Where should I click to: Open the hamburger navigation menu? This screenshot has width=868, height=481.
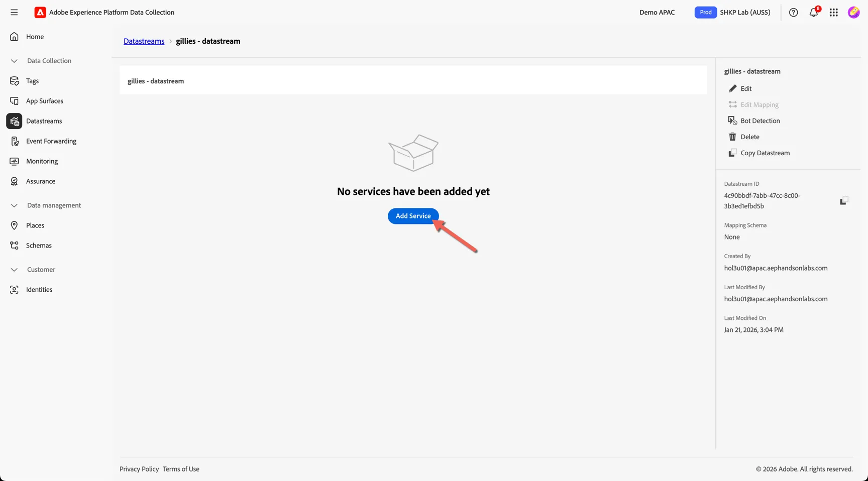(14, 12)
